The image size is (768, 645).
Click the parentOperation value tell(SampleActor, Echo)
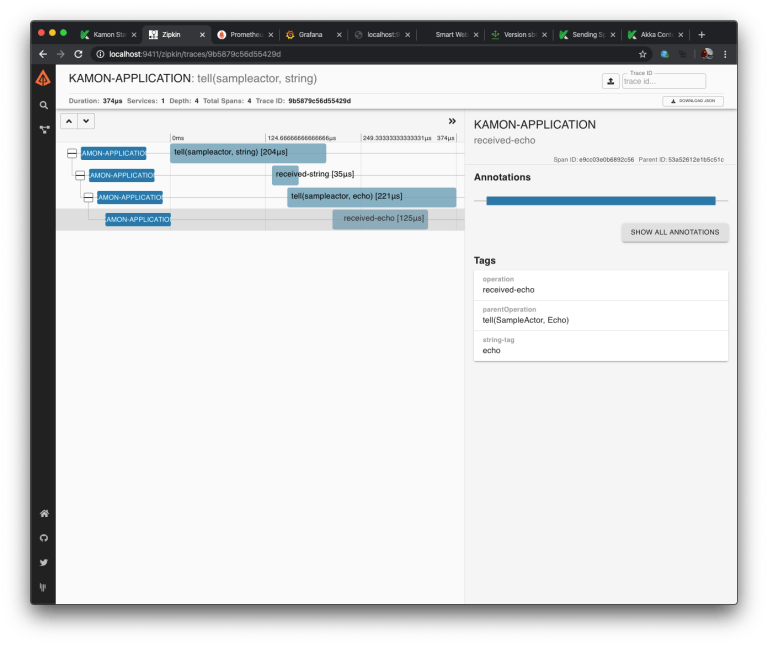click(526, 320)
